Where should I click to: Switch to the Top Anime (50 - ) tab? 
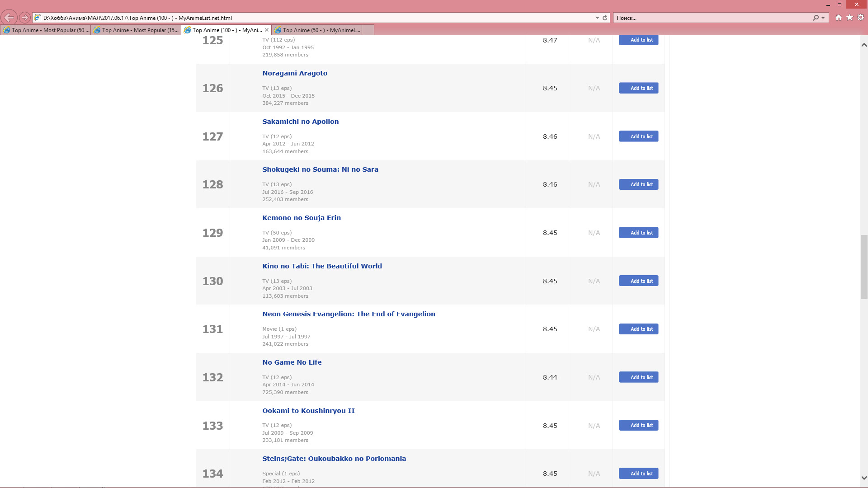pyautogui.click(x=316, y=30)
